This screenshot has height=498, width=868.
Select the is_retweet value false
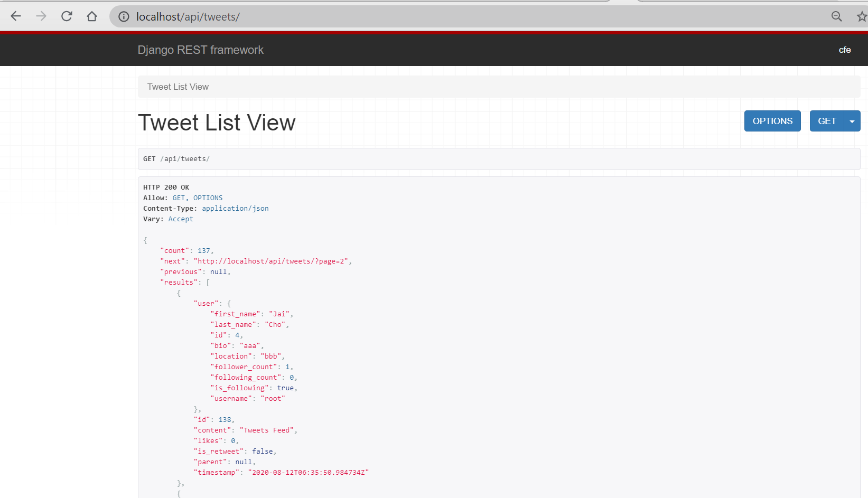tap(263, 452)
